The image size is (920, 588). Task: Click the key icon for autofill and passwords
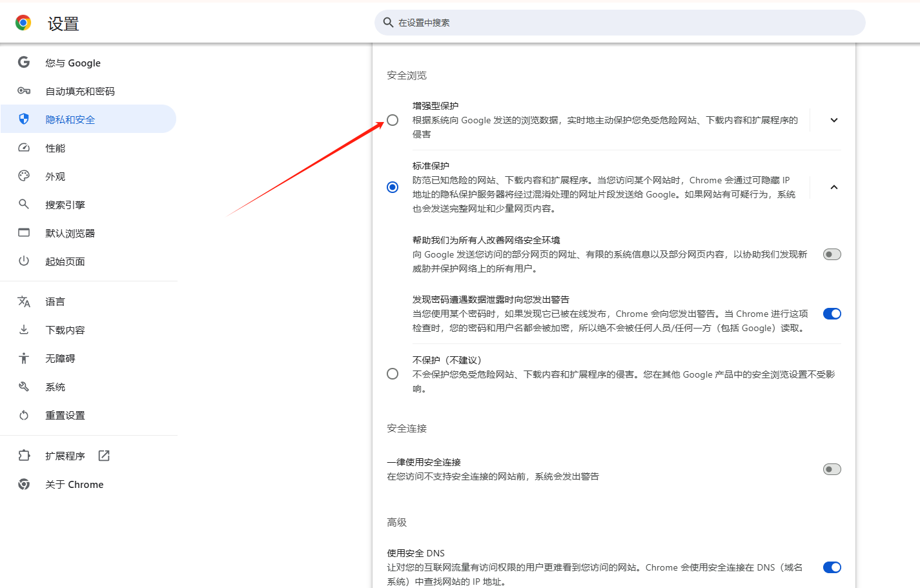click(x=24, y=91)
